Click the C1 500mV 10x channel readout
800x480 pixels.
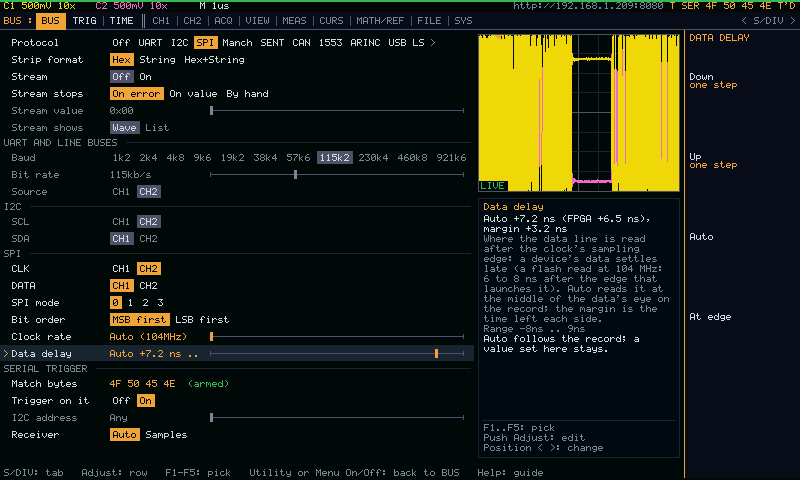(40, 6)
